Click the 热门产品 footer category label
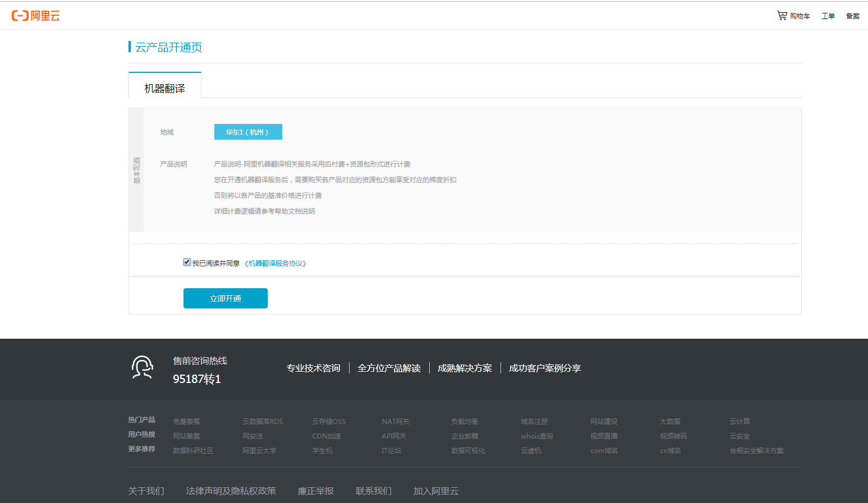The image size is (868, 503). 141,419
